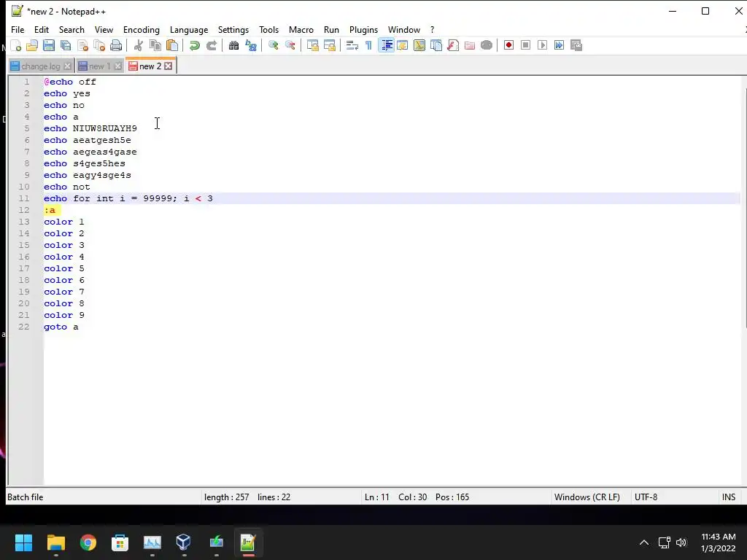The height and width of the screenshot is (560, 747).
Task: Toggle the indent guide toolbar icon
Action: (x=386, y=45)
